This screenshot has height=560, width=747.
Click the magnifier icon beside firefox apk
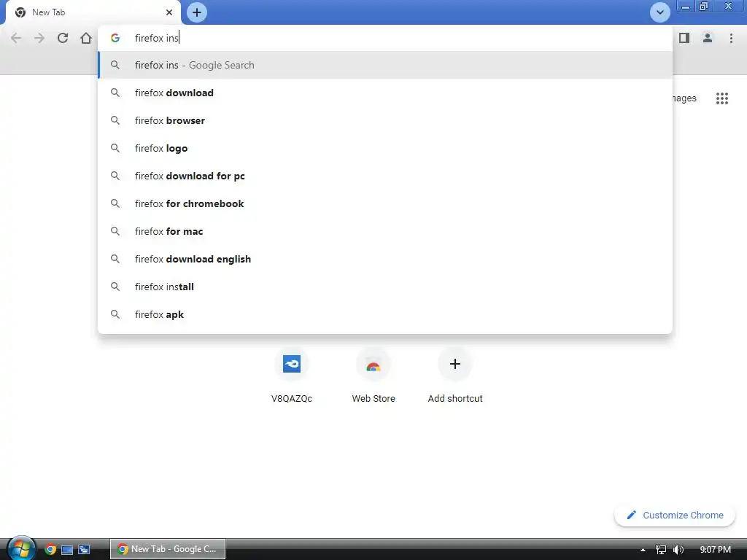(x=115, y=314)
